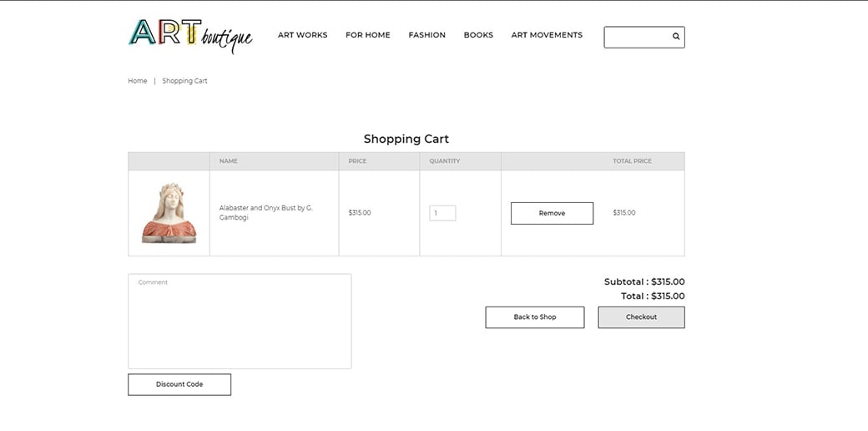The height and width of the screenshot is (431, 868).
Task: Click the magnifier search icon
Action: coord(676,37)
